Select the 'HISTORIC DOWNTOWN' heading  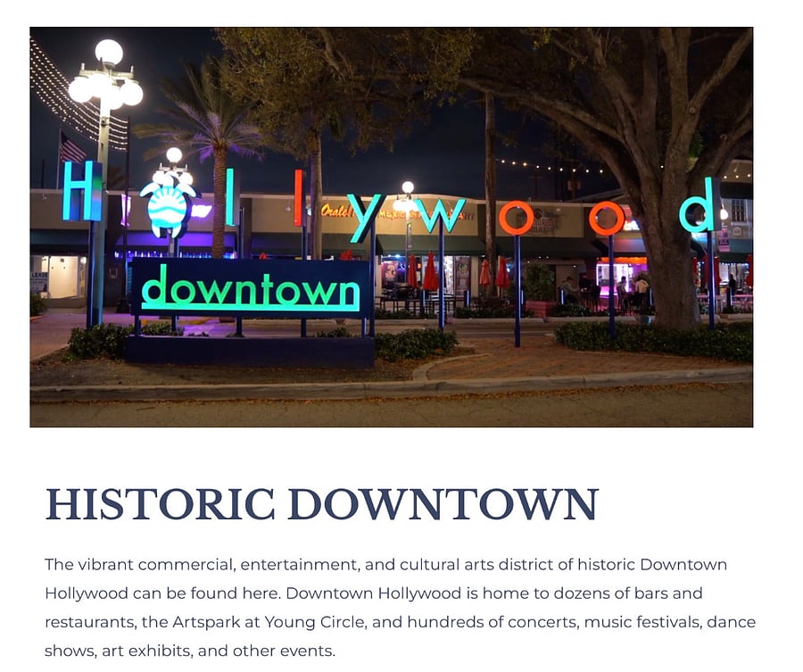coord(321,504)
